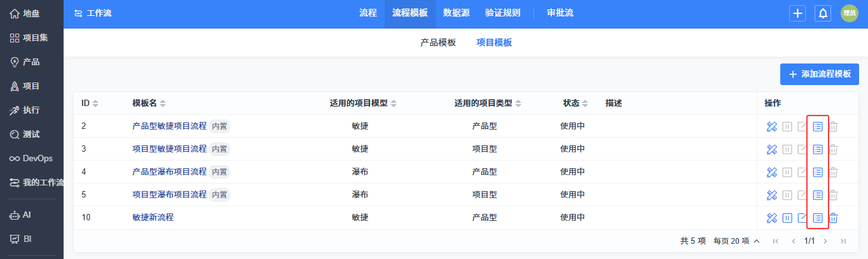The width and height of the screenshot is (868, 259).
Task: Click the 共 5 项 total count
Action: click(693, 241)
